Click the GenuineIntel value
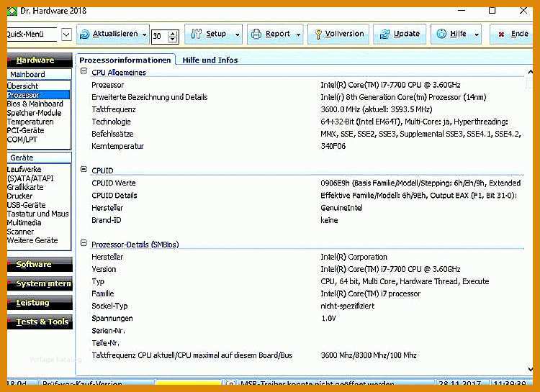 tap(341, 208)
